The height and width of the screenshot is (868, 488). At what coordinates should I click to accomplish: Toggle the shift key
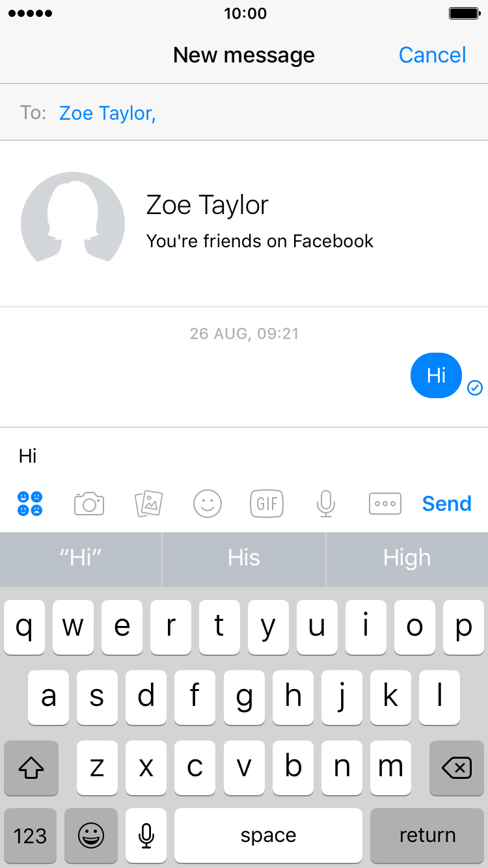click(x=31, y=768)
